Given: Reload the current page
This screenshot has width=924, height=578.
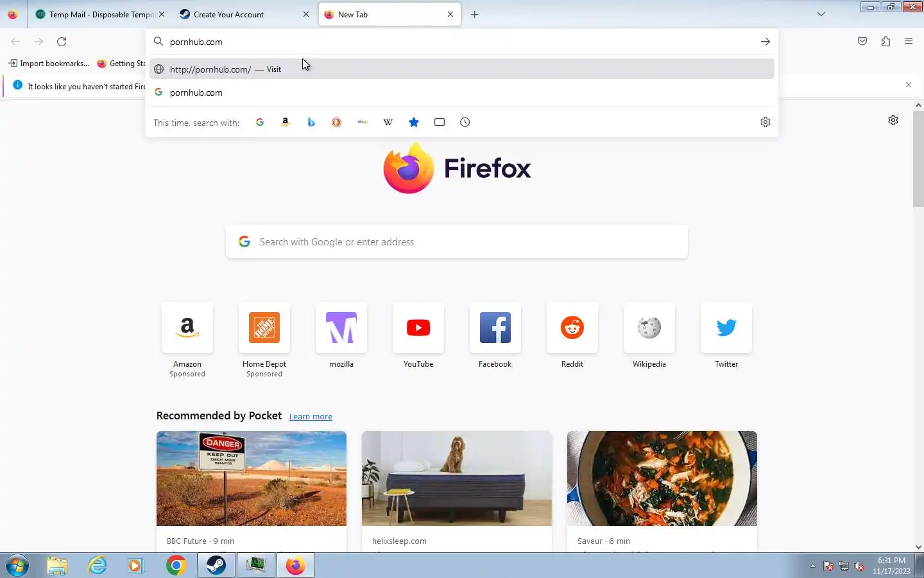Looking at the screenshot, I should [x=62, y=42].
